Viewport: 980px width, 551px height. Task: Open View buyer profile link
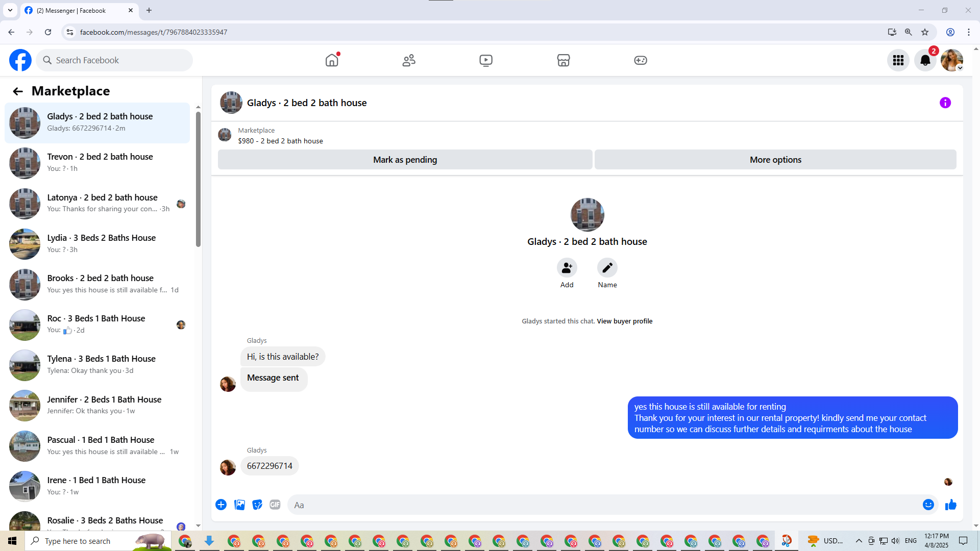pos(624,321)
